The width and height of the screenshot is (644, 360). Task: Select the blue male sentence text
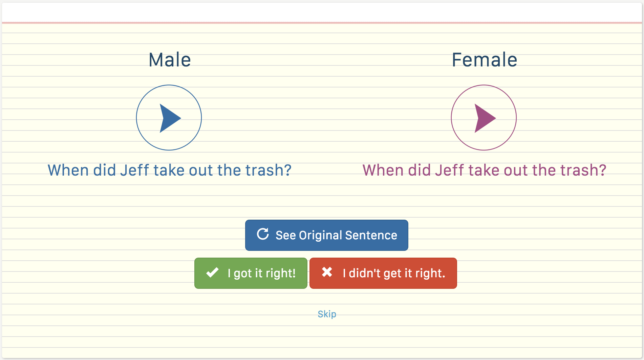tap(169, 170)
